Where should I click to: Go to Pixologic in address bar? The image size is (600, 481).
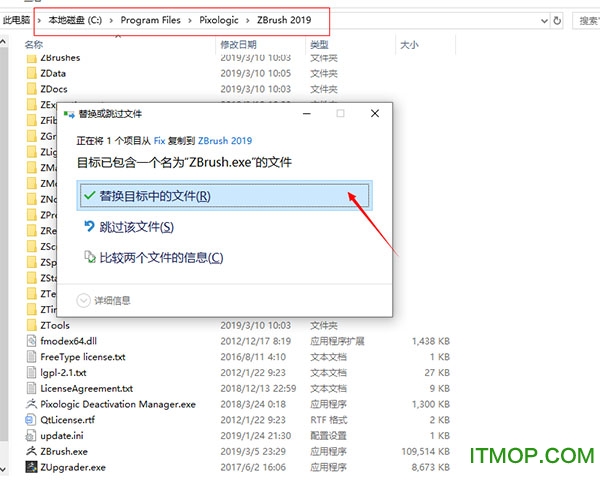click(x=219, y=20)
